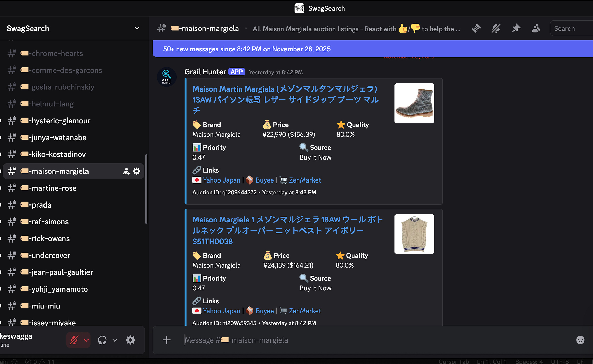Expand SwagSearch server dropdown chevron

(137, 28)
